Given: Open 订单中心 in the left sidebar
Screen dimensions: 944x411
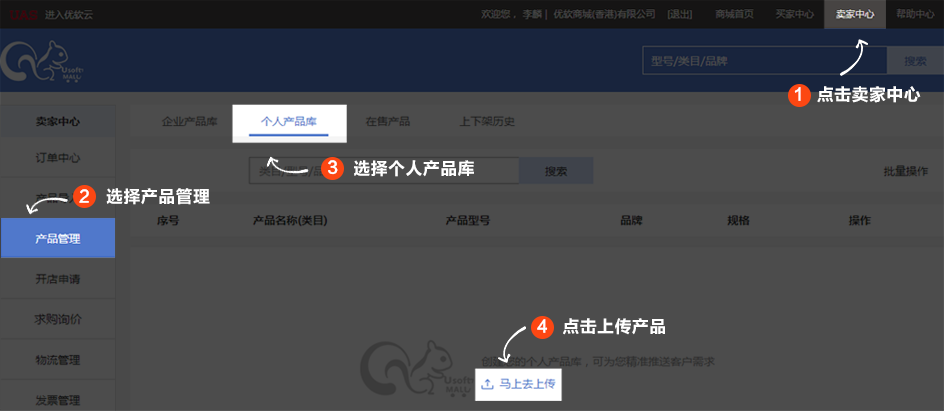Looking at the screenshot, I should [57, 158].
